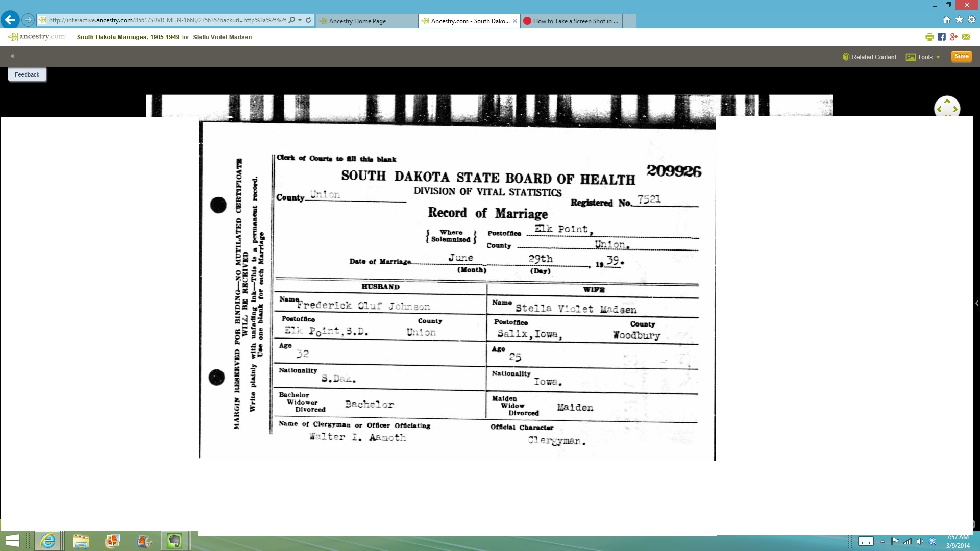Click the taskbar clock showing 3/9/2014
This screenshot has width=980, height=551.
958,542
